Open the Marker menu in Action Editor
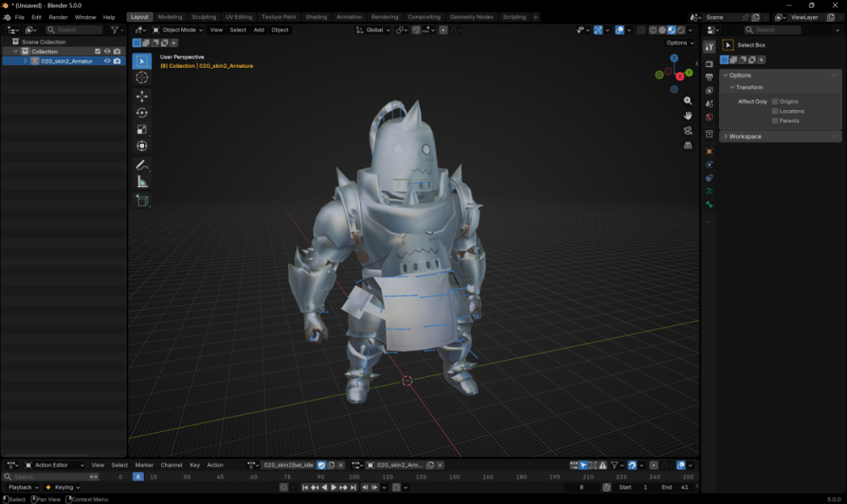The image size is (847, 504). (x=144, y=465)
